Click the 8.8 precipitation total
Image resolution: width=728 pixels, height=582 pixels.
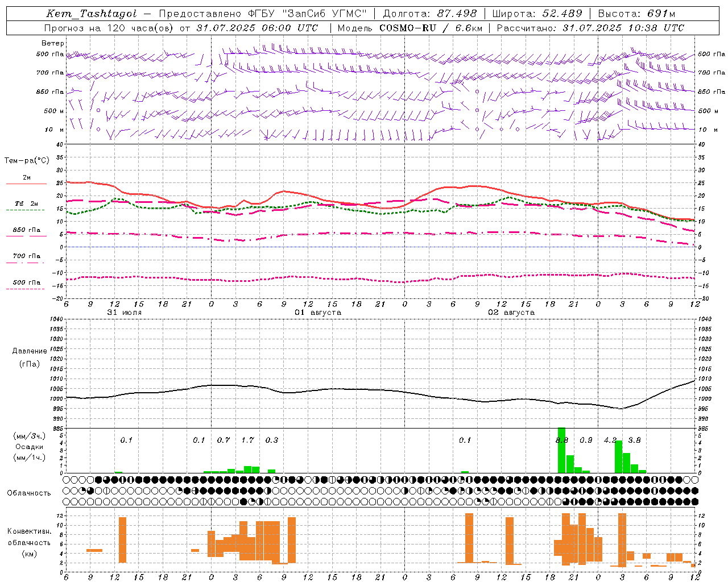pyautogui.click(x=562, y=440)
